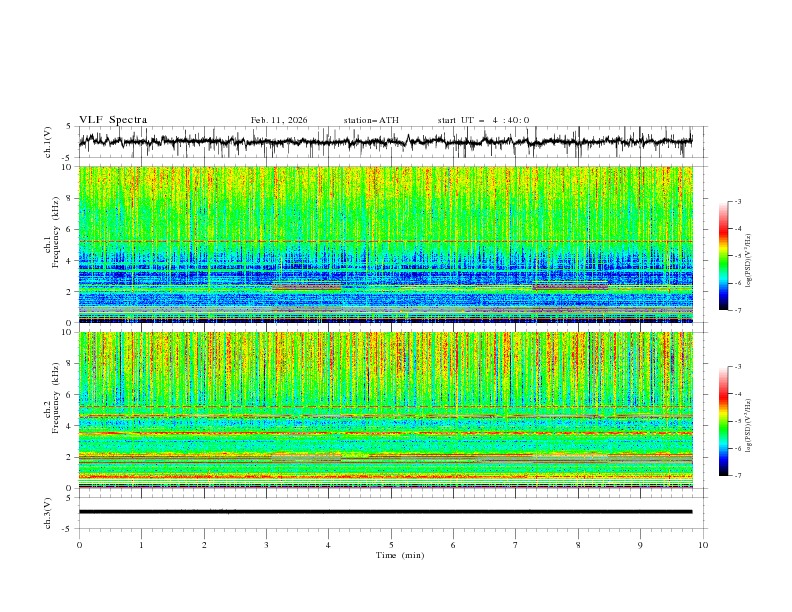
Task: Click time axis tick label "0"
Action: coord(79,545)
